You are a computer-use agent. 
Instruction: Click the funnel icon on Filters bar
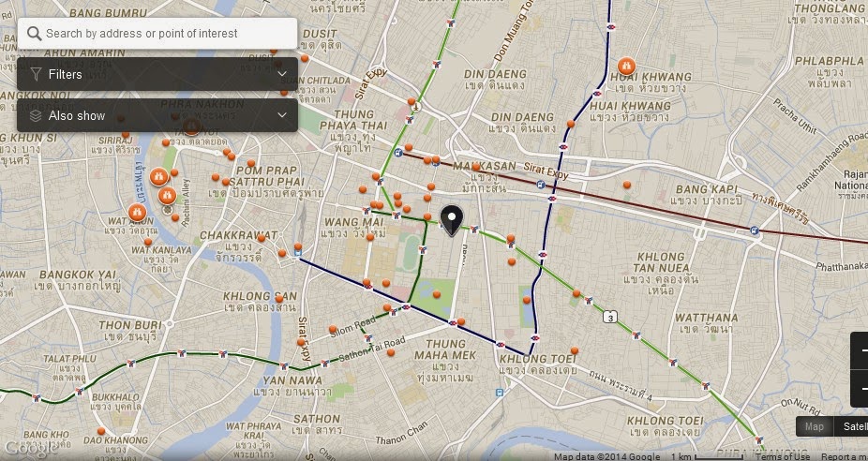click(x=36, y=74)
